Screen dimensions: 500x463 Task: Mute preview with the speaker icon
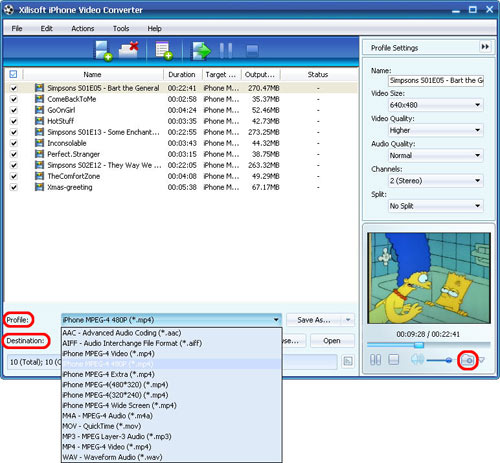click(x=417, y=360)
